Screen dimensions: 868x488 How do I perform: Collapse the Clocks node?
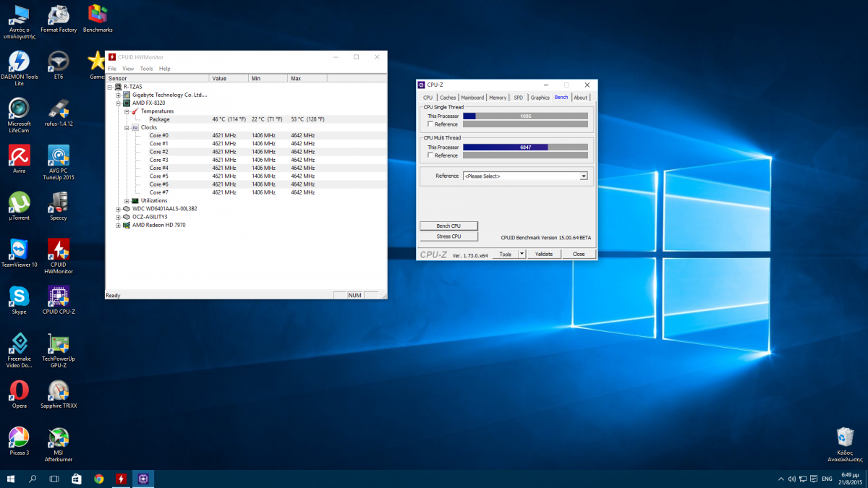click(127, 127)
